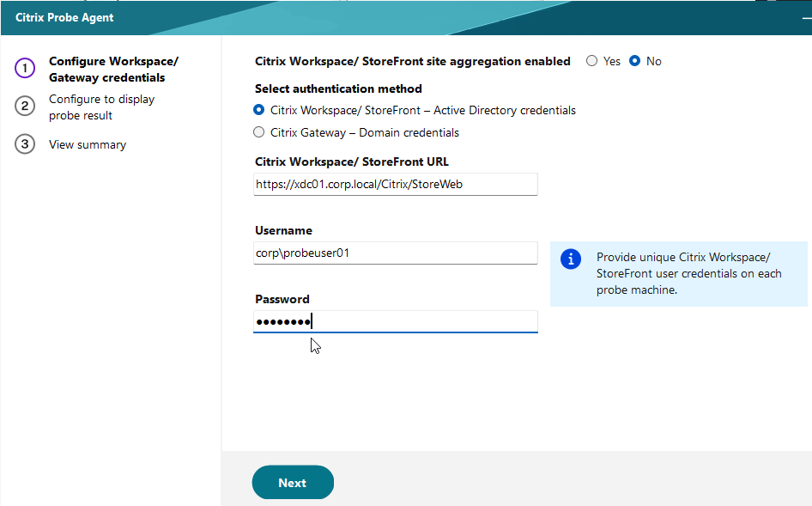Click the Username input field
Viewport: 812px width, 506px height.
[396, 253]
